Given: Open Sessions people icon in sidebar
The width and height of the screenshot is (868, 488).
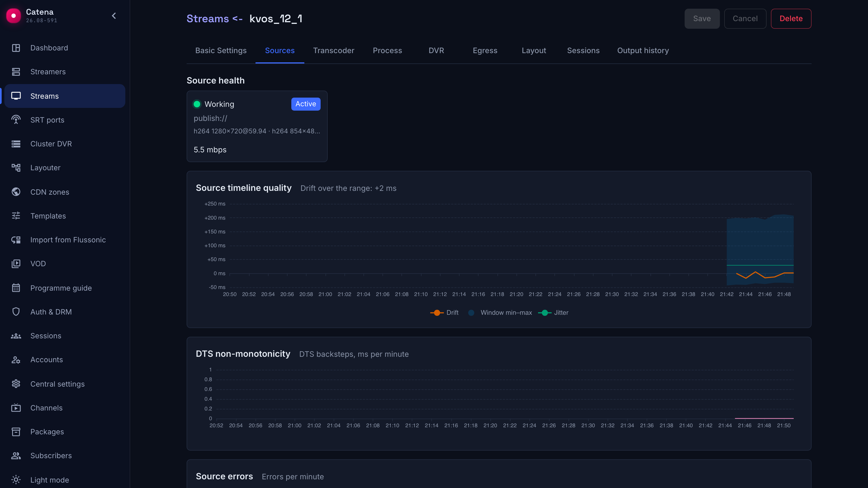Looking at the screenshot, I should point(16,336).
